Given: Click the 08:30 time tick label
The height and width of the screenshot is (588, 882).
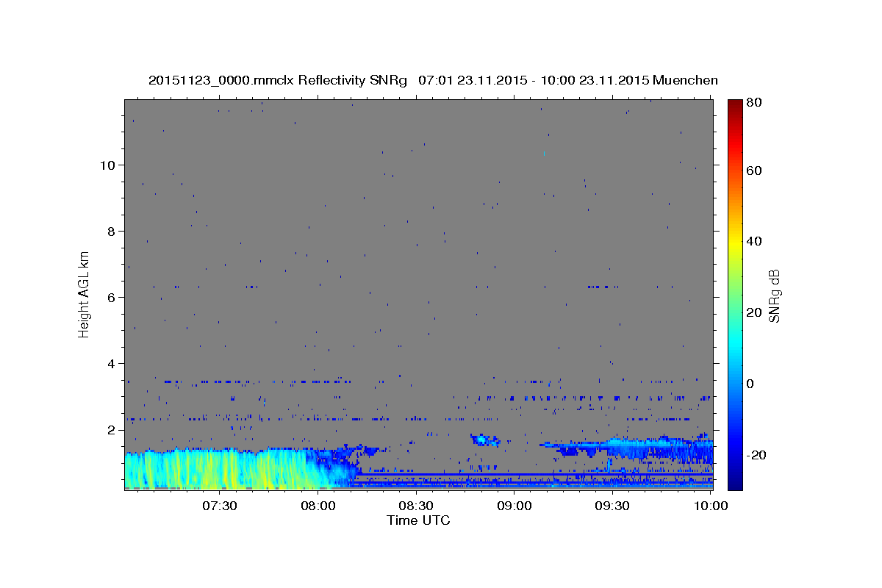Looking at the screenshot, I should pyautogui.click(x=416, y=506).
